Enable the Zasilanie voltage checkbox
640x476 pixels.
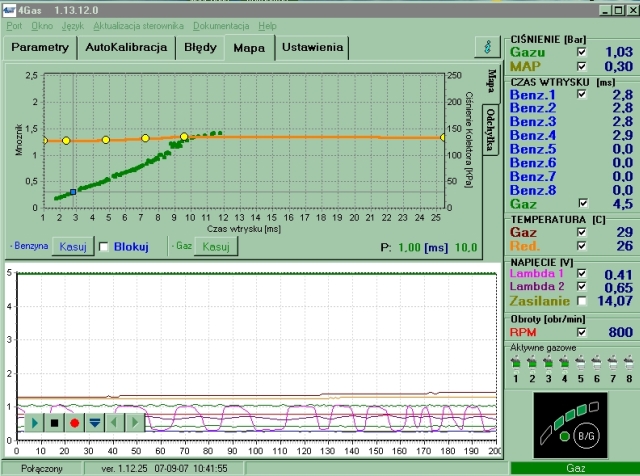click(x=582, y=301)
